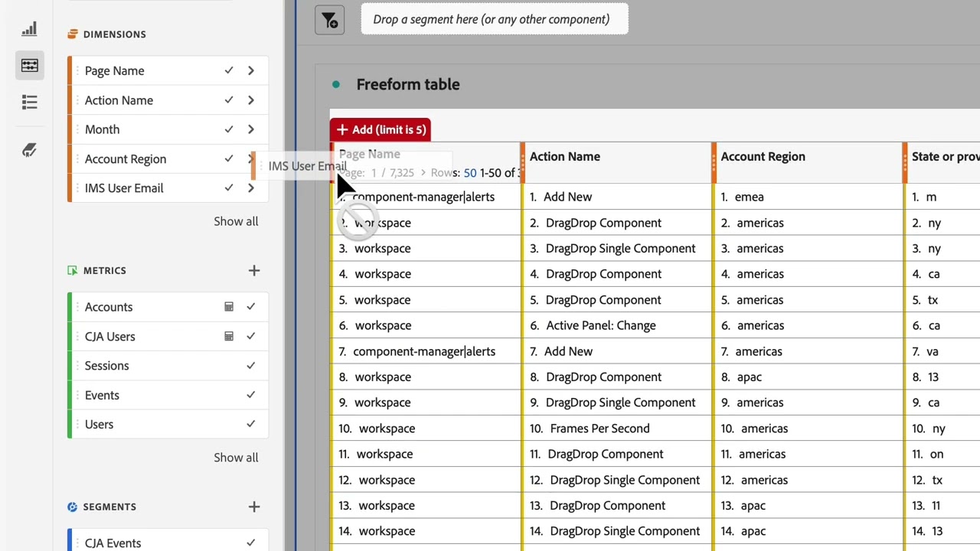Click the calculated metric icon beside Accounts
This screenshot has height=551, width=980.
[228, 307]
